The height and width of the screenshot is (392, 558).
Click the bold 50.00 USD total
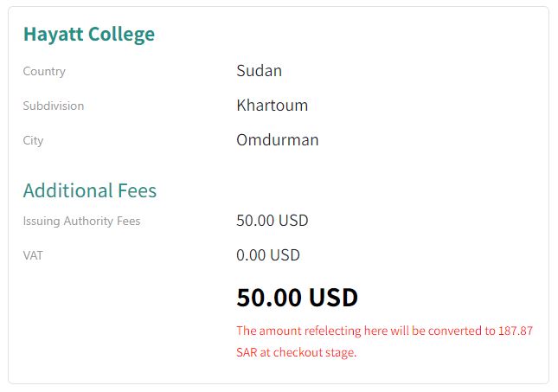coord(297,298)
